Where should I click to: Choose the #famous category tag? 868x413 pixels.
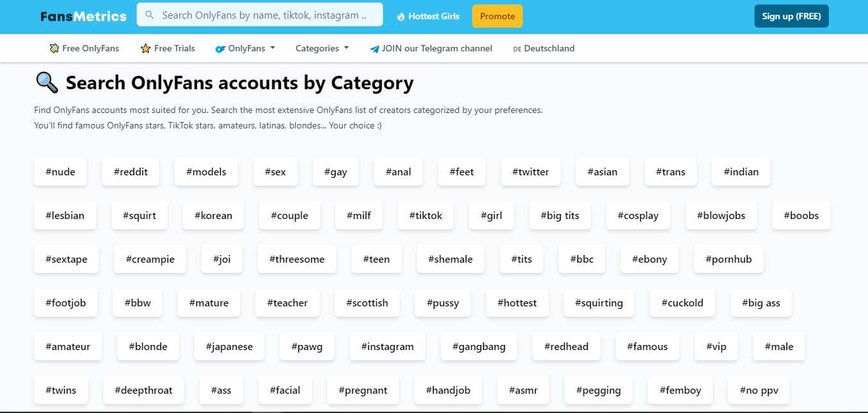[x=648, y=346]
